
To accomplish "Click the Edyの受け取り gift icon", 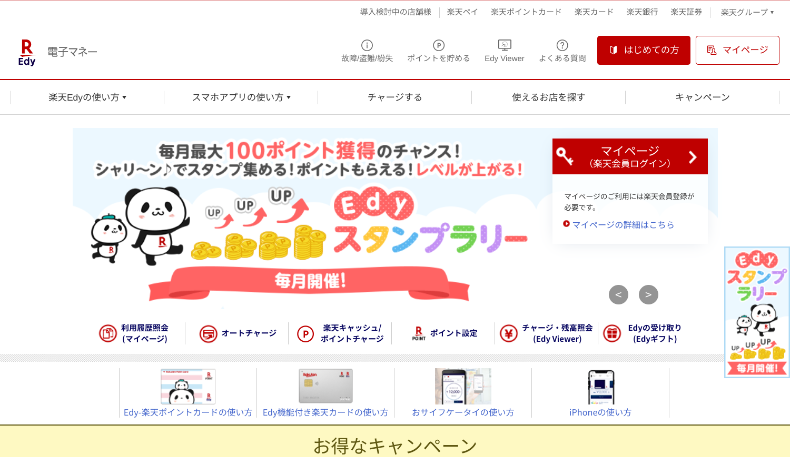I will (x=612, y=334).
